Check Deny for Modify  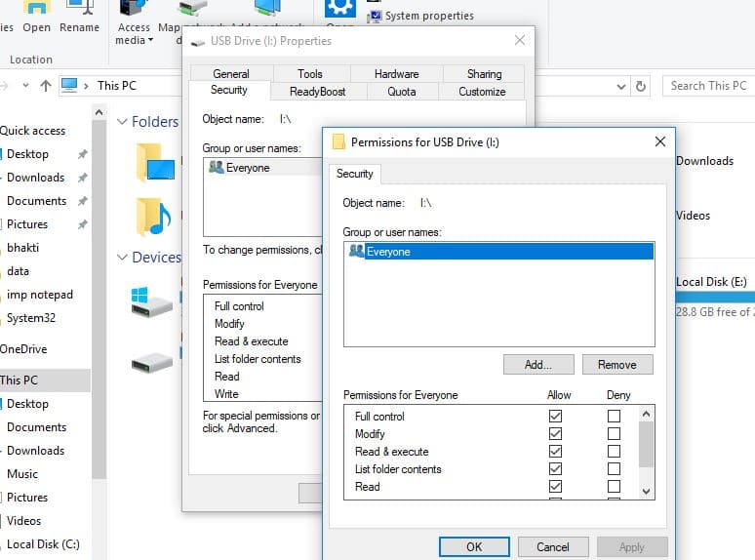coord(614,434)
